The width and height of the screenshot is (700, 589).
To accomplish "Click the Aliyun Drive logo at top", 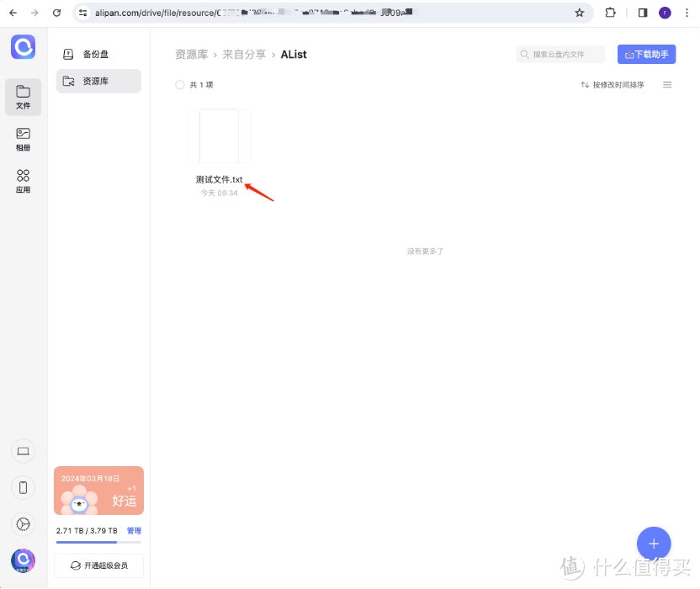I will point(24,47).
